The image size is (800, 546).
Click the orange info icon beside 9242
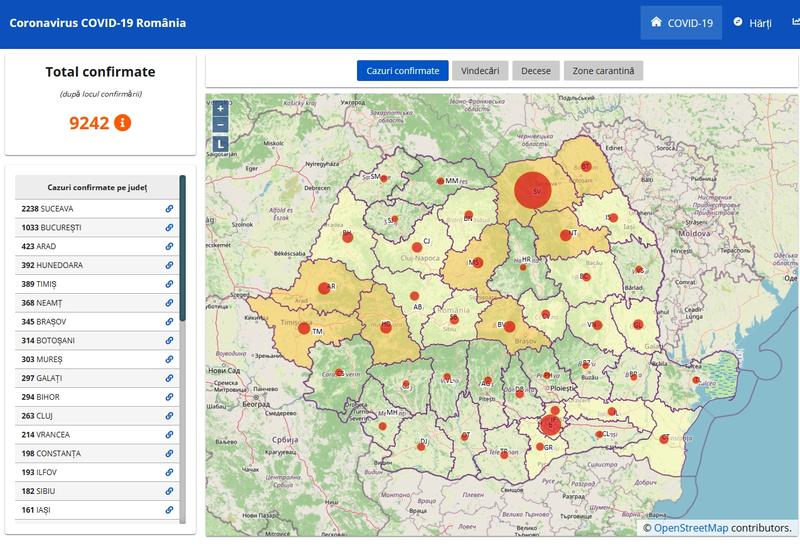(123, 123)
